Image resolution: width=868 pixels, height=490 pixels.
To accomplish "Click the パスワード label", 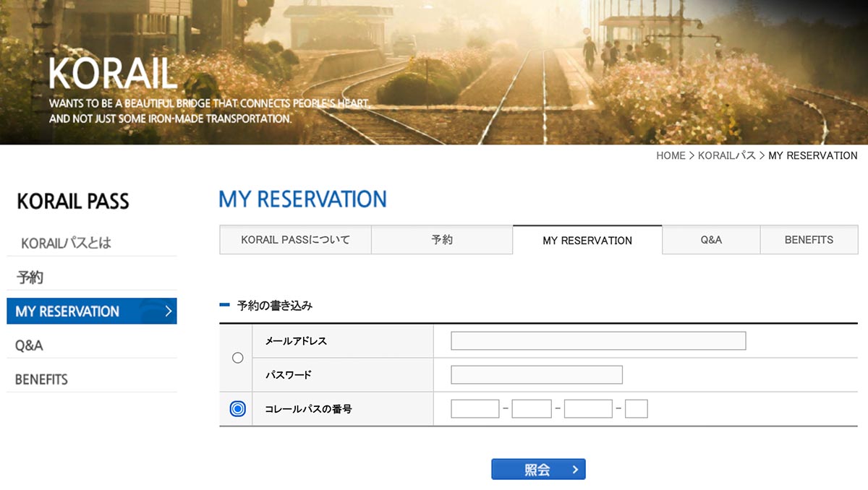I will click(288, 375).
